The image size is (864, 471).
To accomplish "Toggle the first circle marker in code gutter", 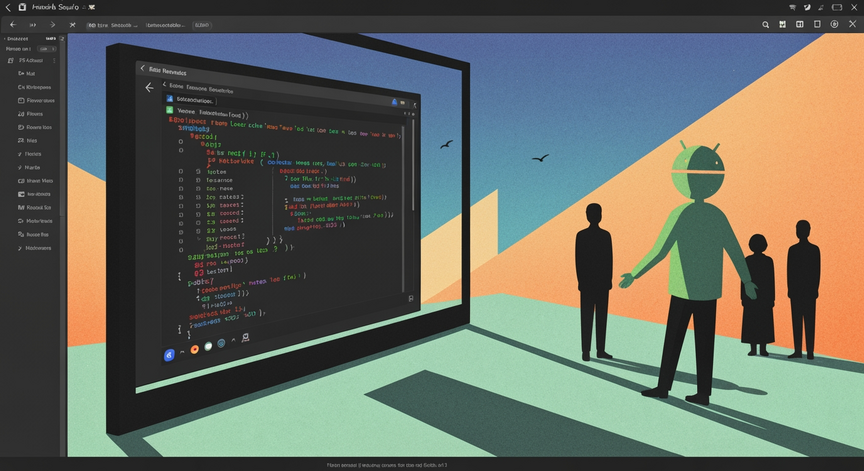I will [181, 142].
